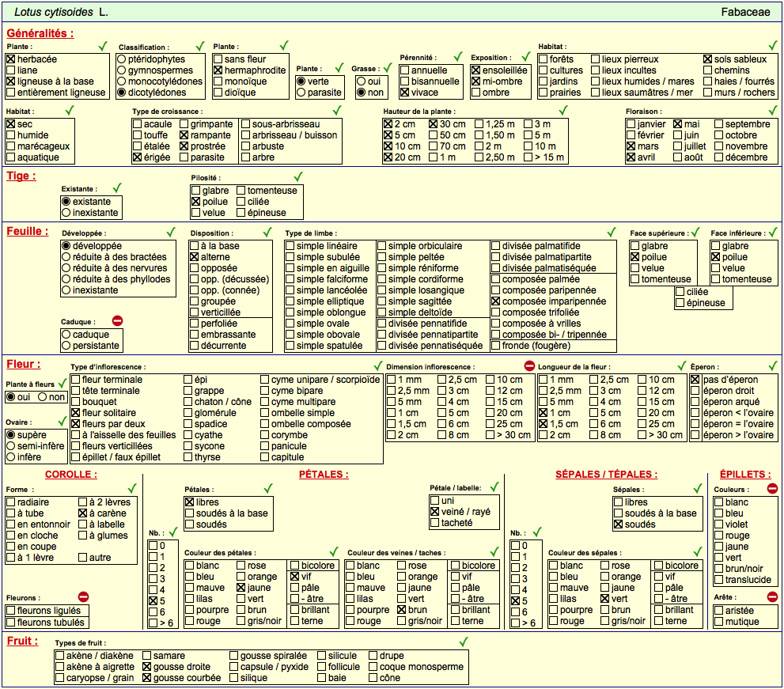Screen dimensions: 784x689
Task: Check the tacheté petal pattern checkbox
Action: (x=435, y=523)
